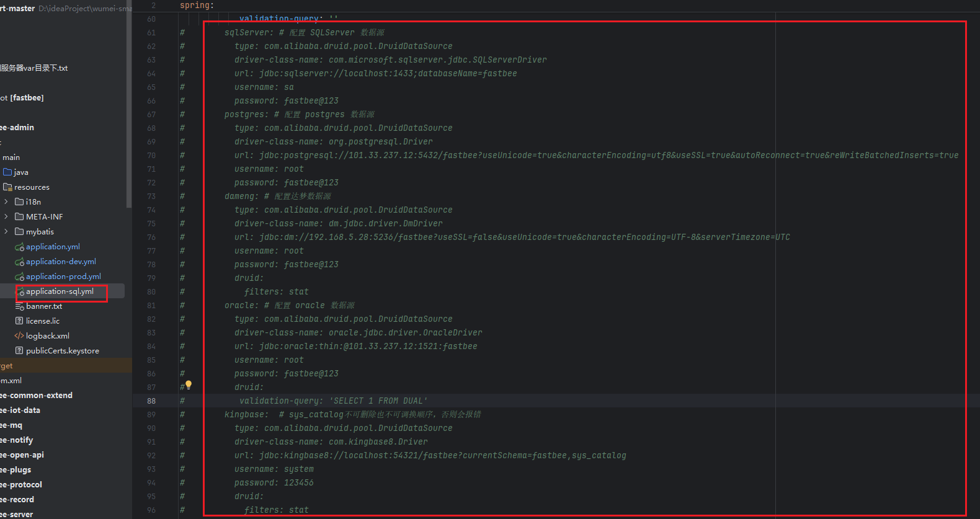
Task: Click the orange target folder entry
Action: (6, 366)
